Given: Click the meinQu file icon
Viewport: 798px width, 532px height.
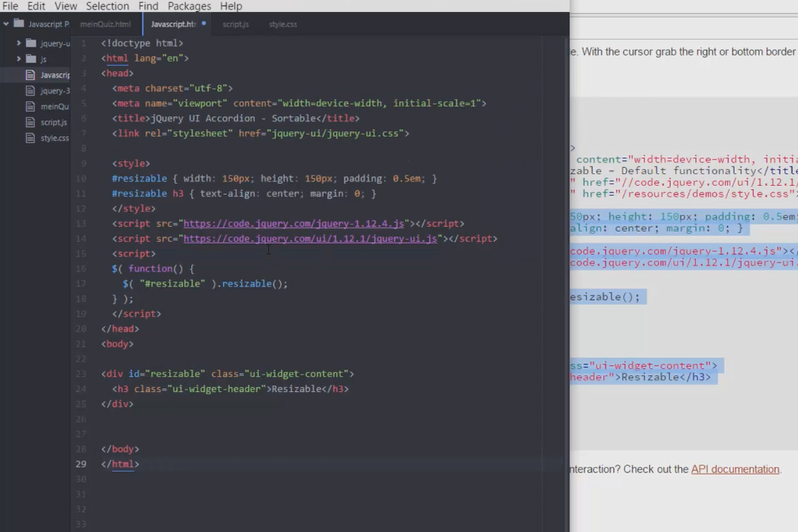Looking at the screenshot, I should point(30,106).
